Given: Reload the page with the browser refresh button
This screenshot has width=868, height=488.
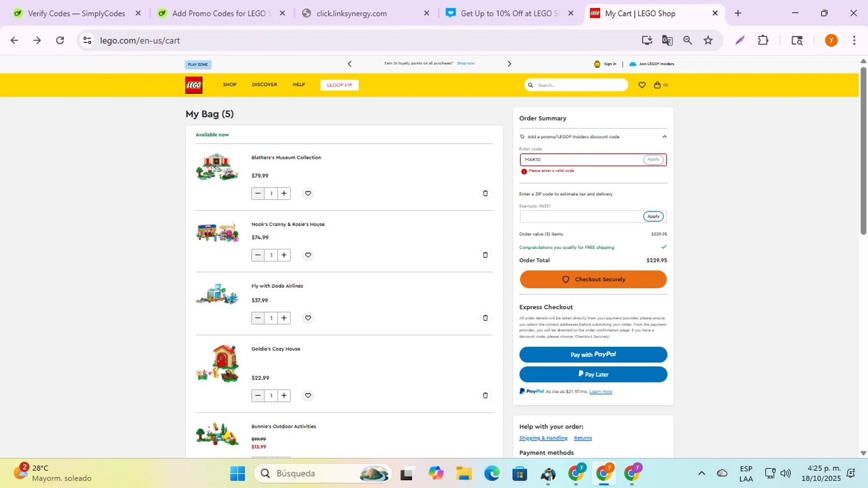Looking at the screenshot, I should click(x=60, y=40).
